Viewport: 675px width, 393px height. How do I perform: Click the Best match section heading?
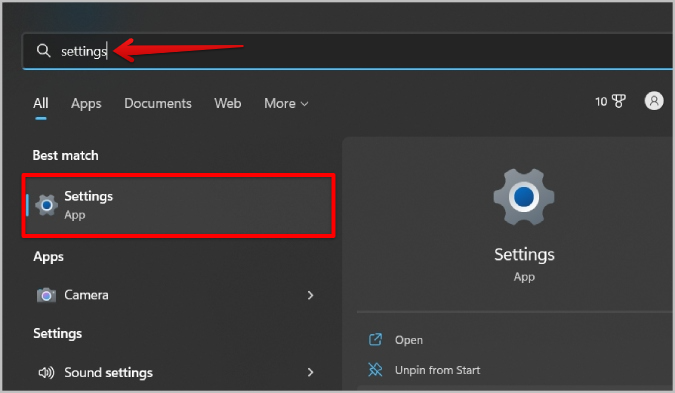pyautogui.click(x=65, y=155)
